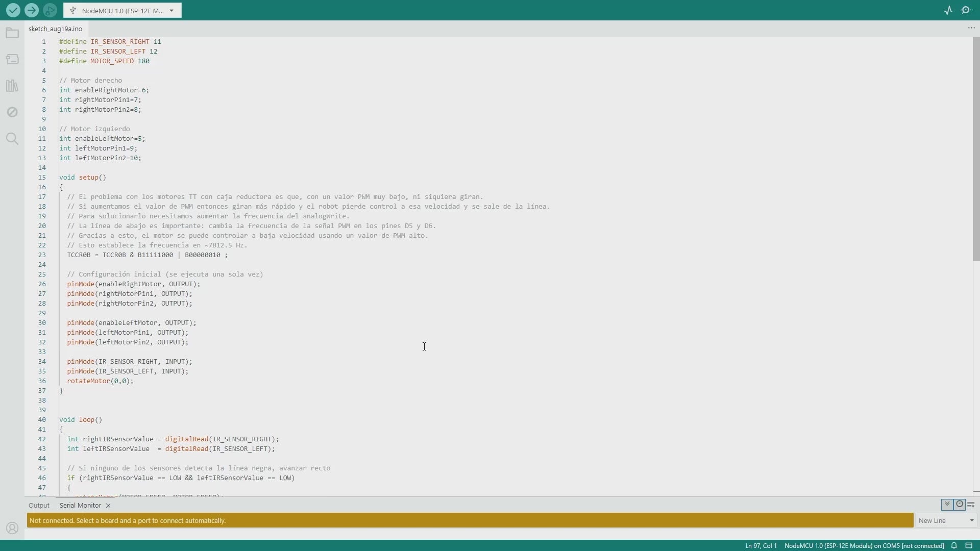
Task: Click the line 'int enableRightMotor=6;'
Action: [x=104, y=90]
